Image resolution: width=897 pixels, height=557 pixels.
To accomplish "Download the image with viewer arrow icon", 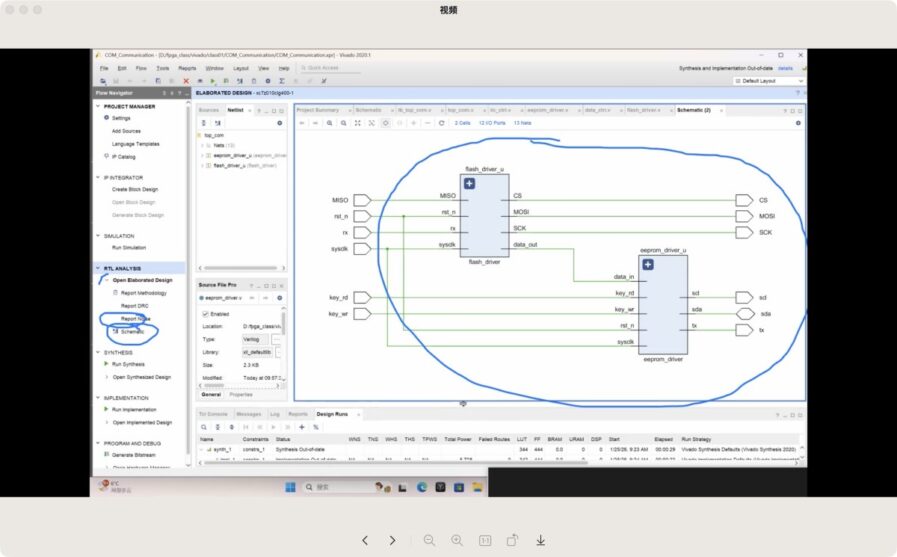I will (540, 540).
